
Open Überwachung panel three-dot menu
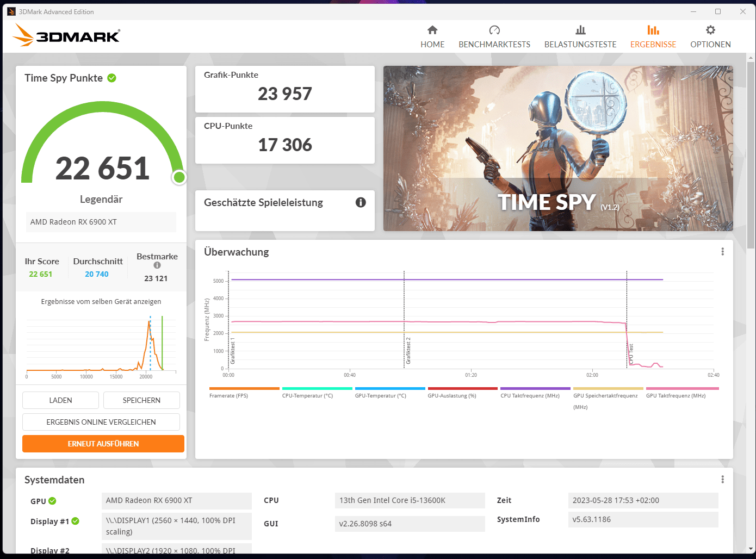(x=722, y=252)
